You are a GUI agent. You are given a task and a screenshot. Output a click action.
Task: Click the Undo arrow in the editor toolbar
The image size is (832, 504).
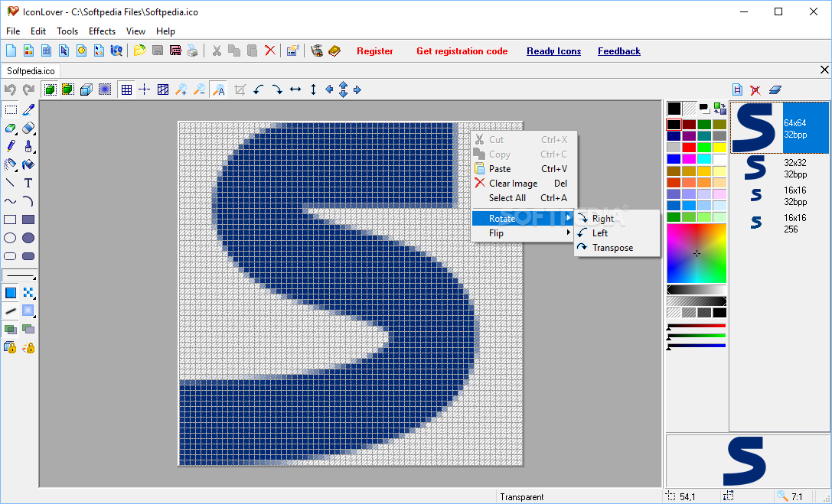pyautogui.click(x=10, y=89)
